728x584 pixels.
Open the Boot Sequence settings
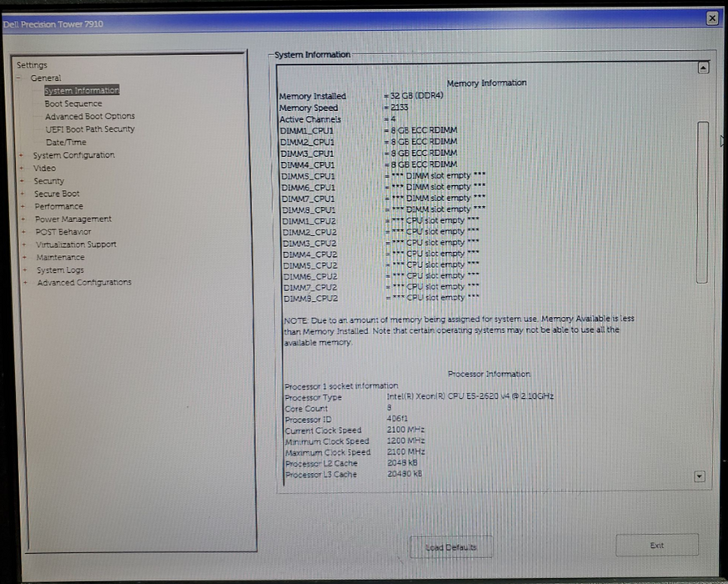[x=73, y=103]
